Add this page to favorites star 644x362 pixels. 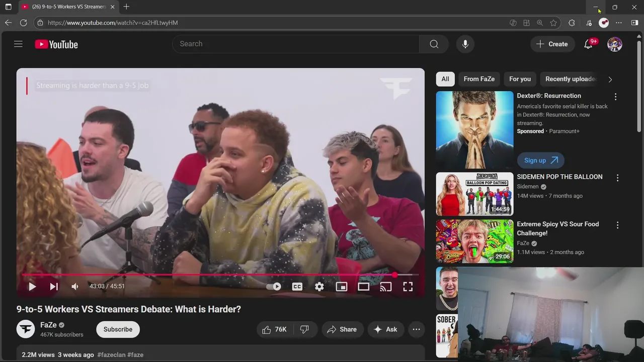[x=553, y=23]
